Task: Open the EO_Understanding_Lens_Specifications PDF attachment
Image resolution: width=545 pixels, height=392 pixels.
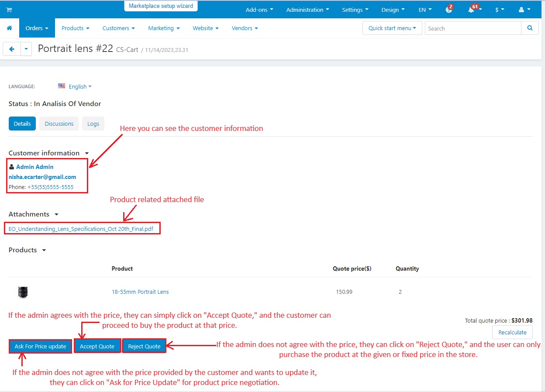Action: coord(81,228)
